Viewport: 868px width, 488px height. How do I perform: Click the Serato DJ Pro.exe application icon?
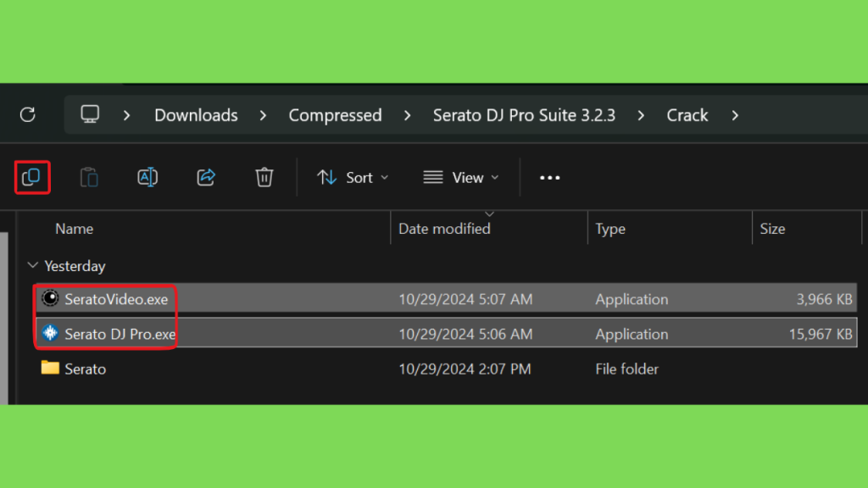click(50, 333)
